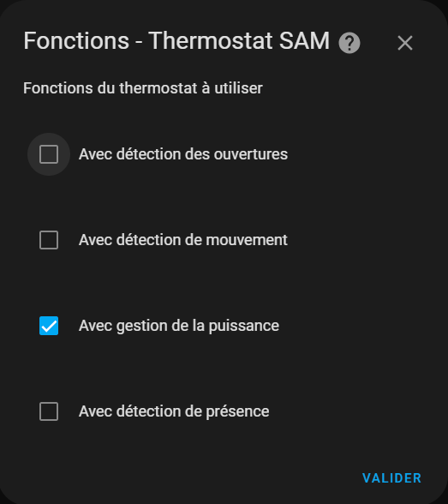Toggle the empty box beside présence detection
Image resolution: width=448 pixels, height=504 pixels.
tap(49, 411)
